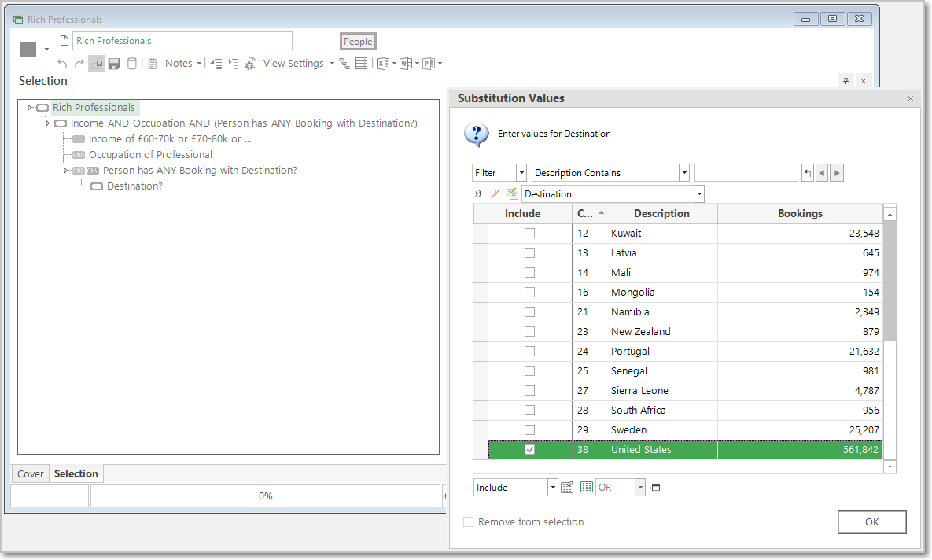Select the Occupation of Professional tree item
This screenshot has width=932, height=560.
tap(150, 155)
